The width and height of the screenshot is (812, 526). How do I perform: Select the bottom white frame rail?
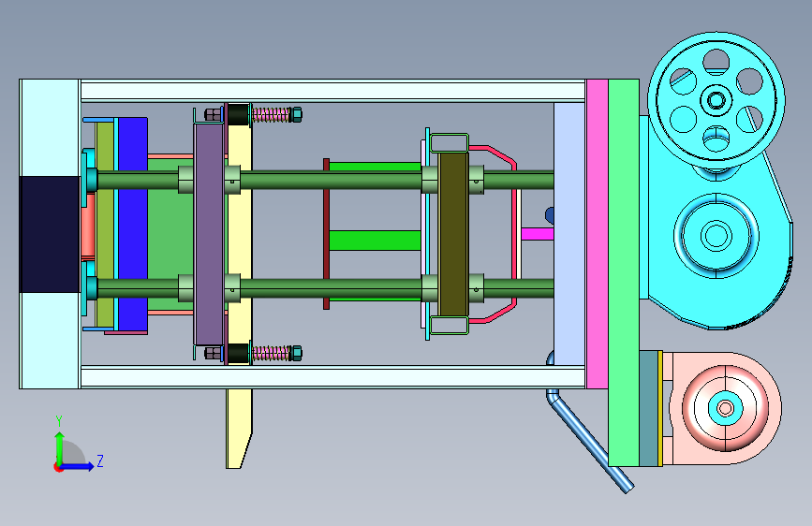click(333, 377)
